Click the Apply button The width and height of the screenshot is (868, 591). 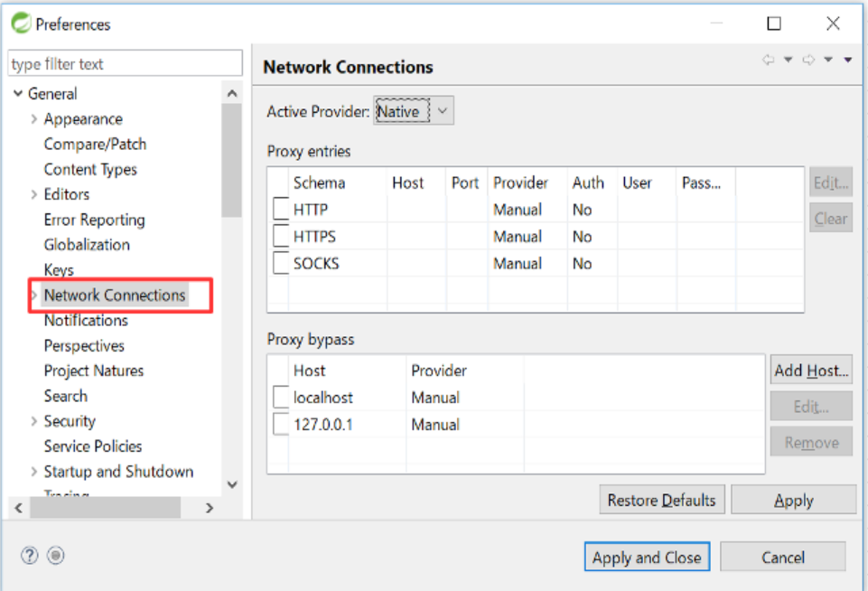794,500
